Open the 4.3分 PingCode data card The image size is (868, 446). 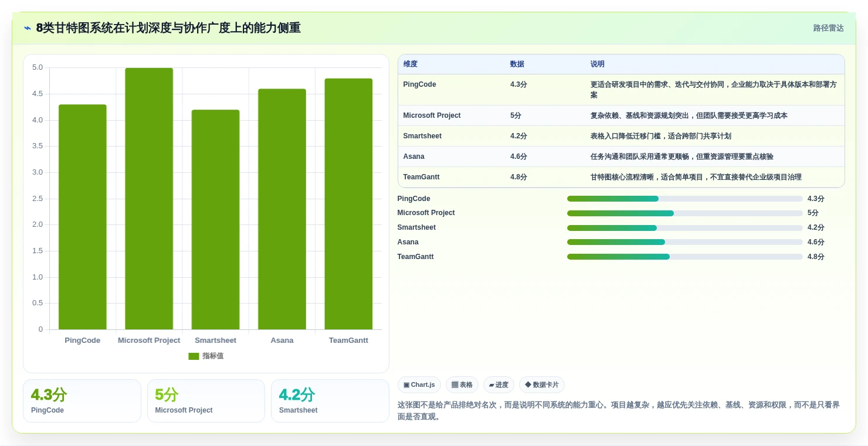tap(82, 401)
